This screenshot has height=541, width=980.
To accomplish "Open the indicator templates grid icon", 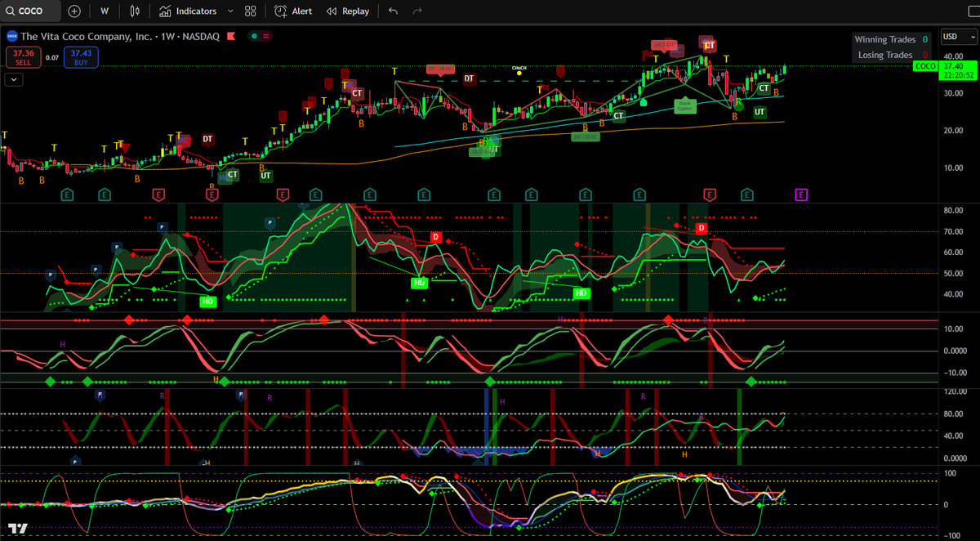I will 251,11.
